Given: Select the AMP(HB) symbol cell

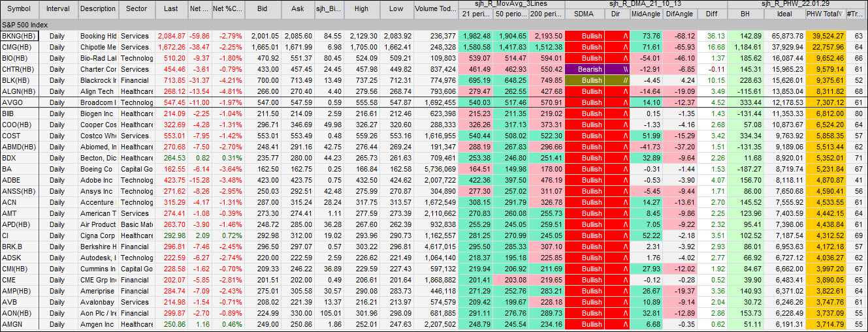Looking at the screenshot, I should pos(20,291).
